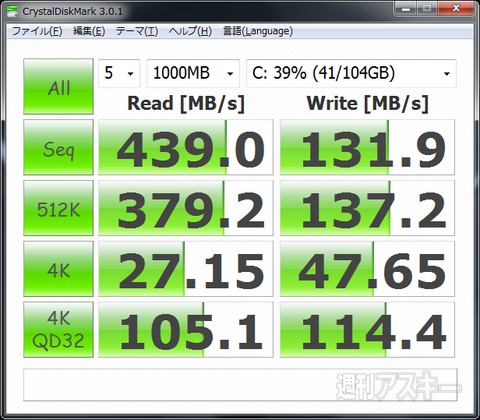Screen dimensions: 480x420
Task: Start the 4K QD32 test
Action: pos(58,329)
